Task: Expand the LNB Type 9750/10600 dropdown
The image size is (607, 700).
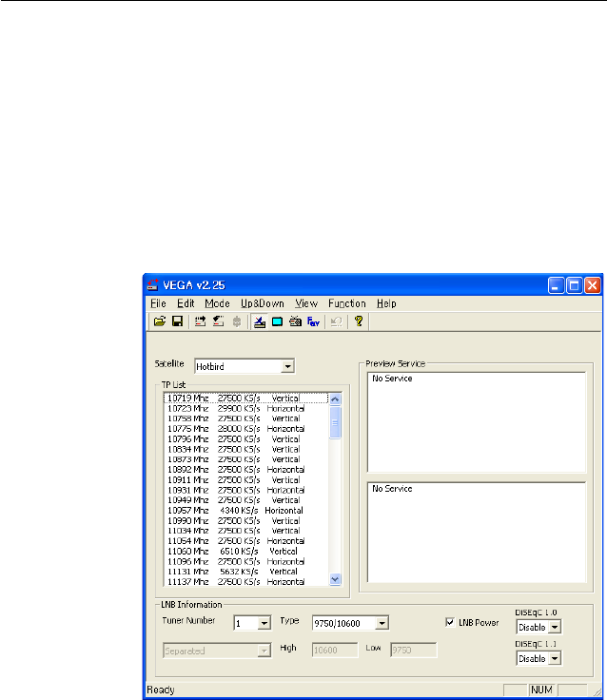Action: click(x=382, y=623)
